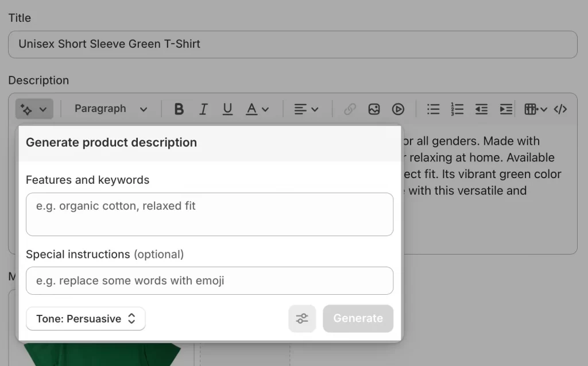Click the Features and keywords field
Screen dimensions: 588x366
click(x=209, y=214)
